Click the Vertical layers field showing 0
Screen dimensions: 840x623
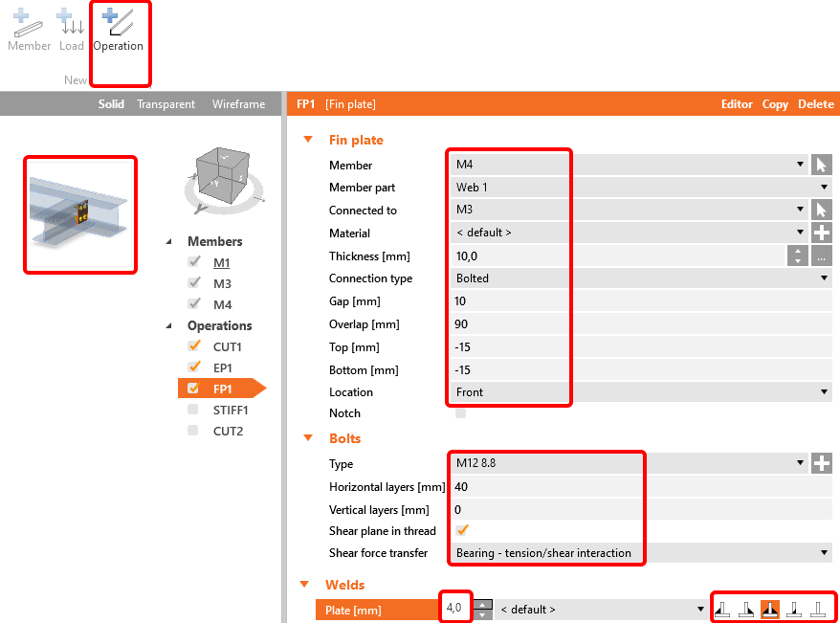point(640,509)
